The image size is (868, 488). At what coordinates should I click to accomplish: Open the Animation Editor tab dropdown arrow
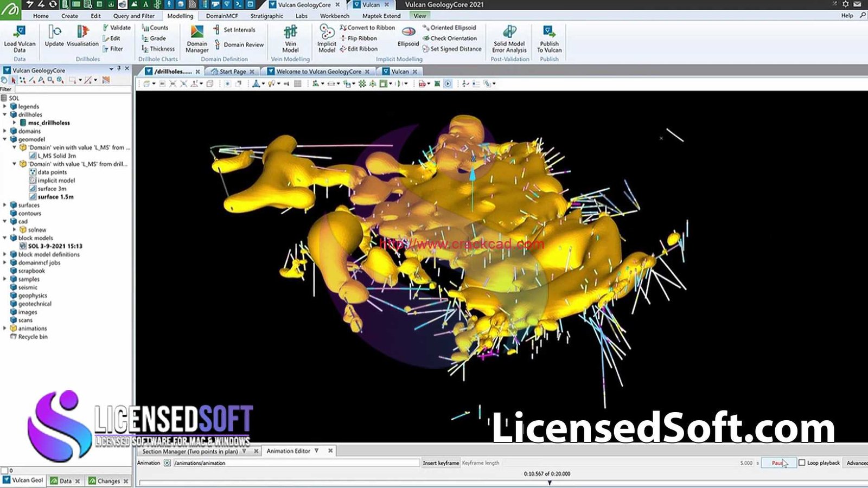(317, 451)
